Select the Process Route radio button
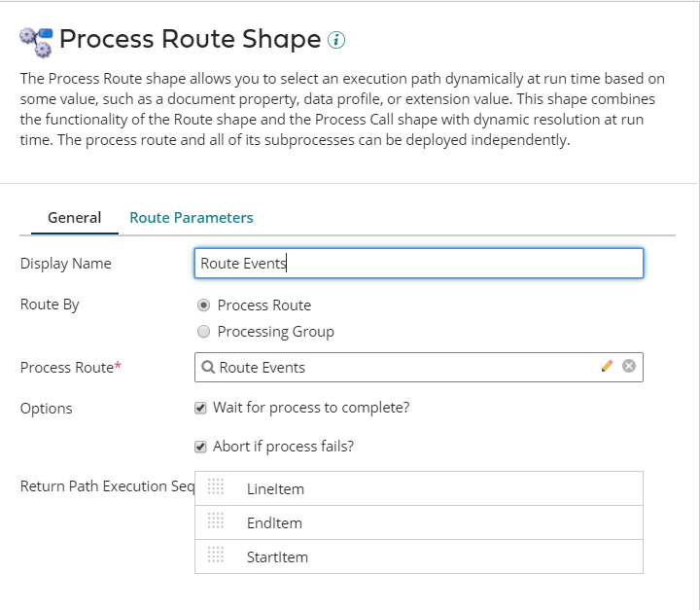The height and width of the screenshot is (610, 700). pyautogui.click(x=203, y=305)
